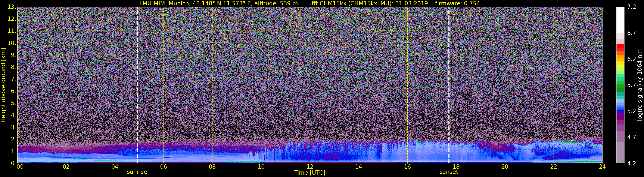Click the colorbar value '5.2'
644x177 pixels.
click(632, 111)
